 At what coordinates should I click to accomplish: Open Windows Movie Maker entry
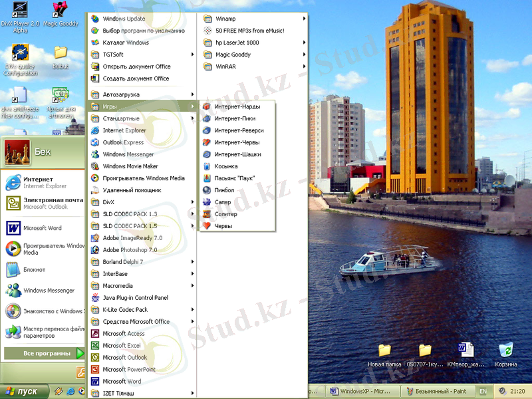tap(130, 166)
